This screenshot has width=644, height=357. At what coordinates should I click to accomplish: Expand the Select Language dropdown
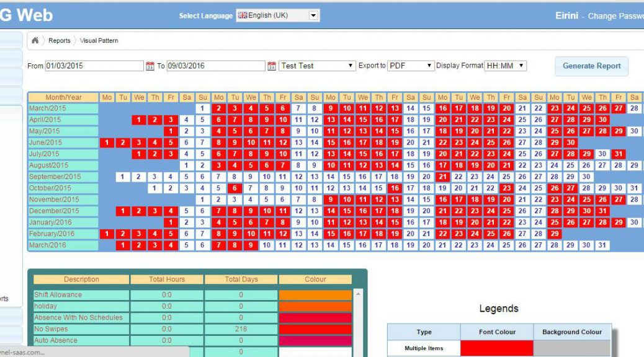pyautogui.click(x=313, y=15)
